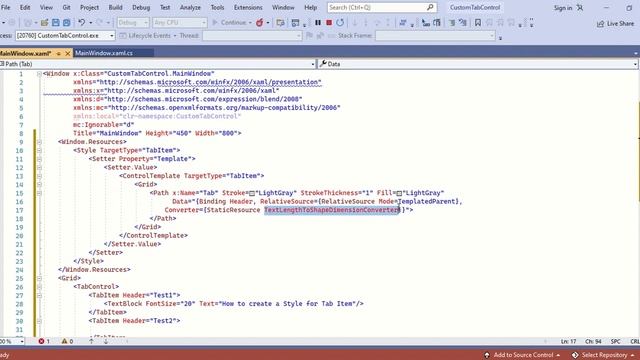
Task: Go to previous issue up arrow
Action: pyautogui.click(x=91, y=341)
